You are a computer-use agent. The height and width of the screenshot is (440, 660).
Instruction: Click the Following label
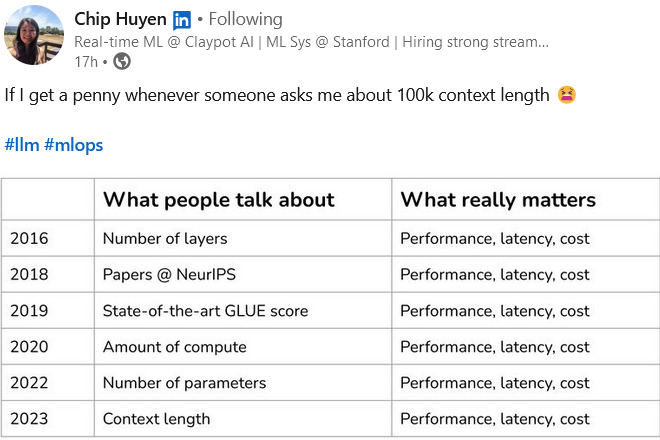point(246,19)
